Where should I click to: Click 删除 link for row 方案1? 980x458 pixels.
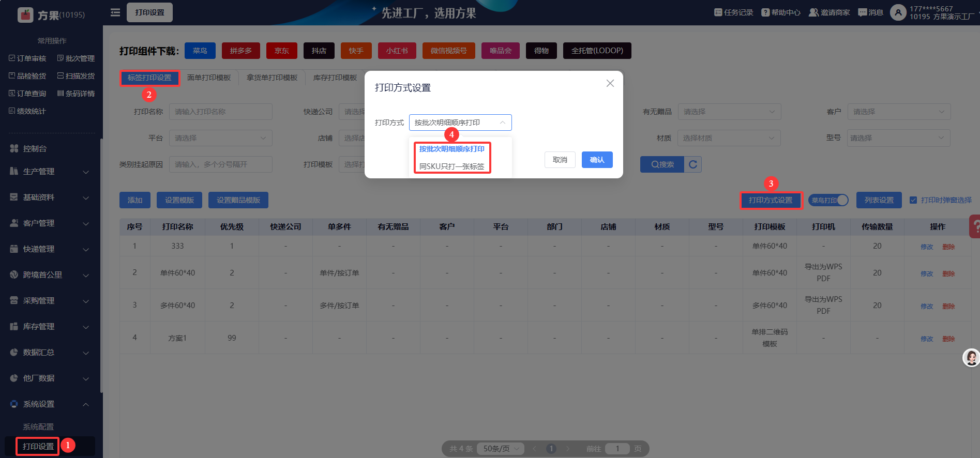click(948, 339)
